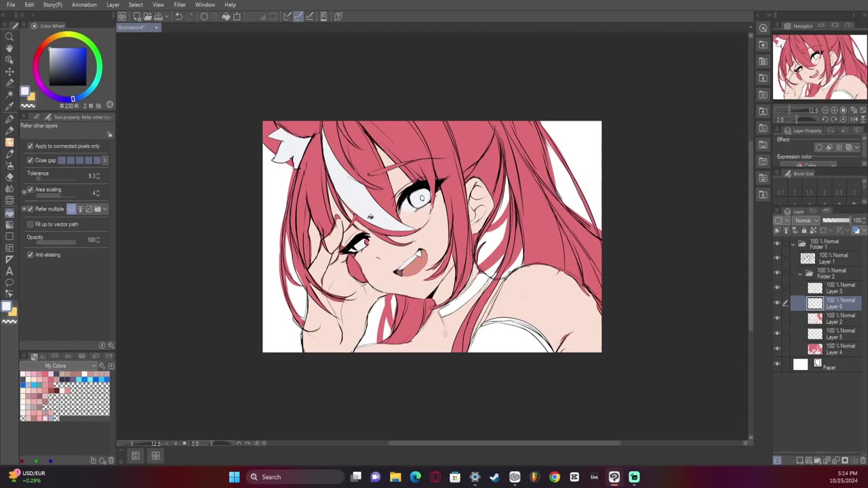Viewport: 868px width, 488px height.
Task: Hide Layer 6 with eye icon
Action: tap(777, 303)
